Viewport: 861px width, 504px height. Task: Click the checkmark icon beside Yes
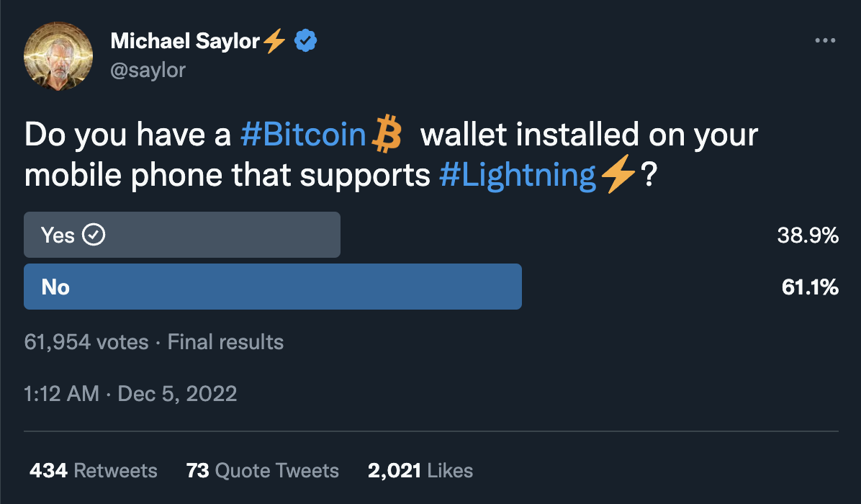click(94, 235)
